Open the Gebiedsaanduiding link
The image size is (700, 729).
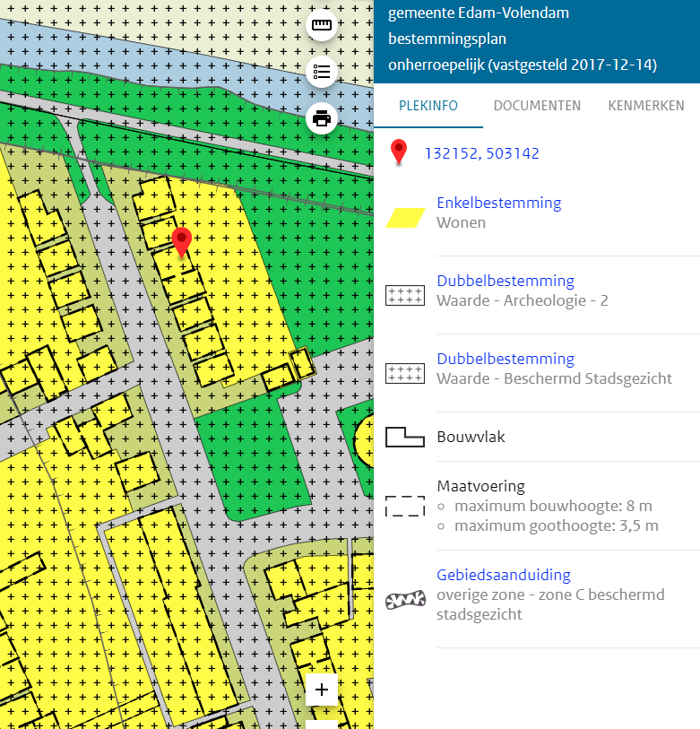504,575
